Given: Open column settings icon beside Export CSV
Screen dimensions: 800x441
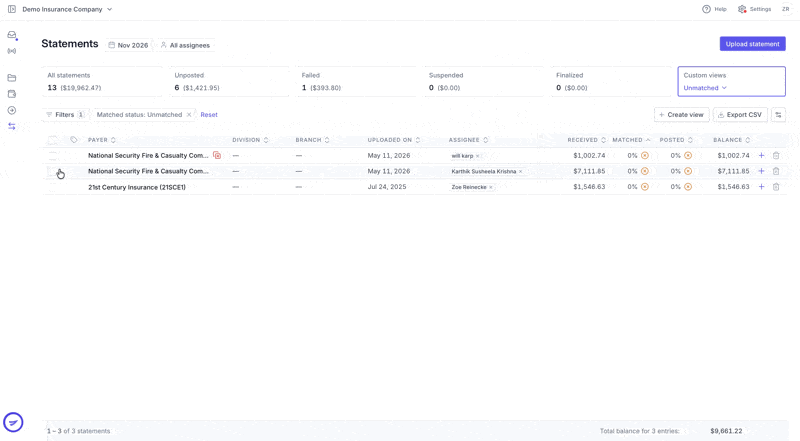Looking at the screenshot, I should (x=779, y=115).
